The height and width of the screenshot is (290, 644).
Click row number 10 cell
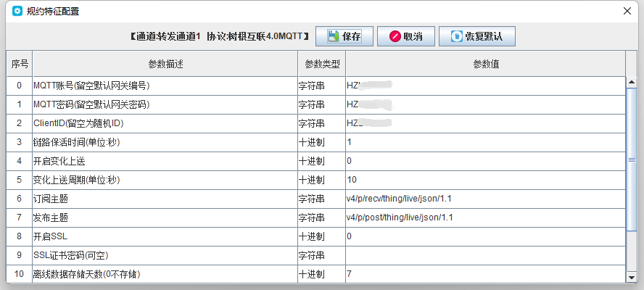click(x=20, y=274)
